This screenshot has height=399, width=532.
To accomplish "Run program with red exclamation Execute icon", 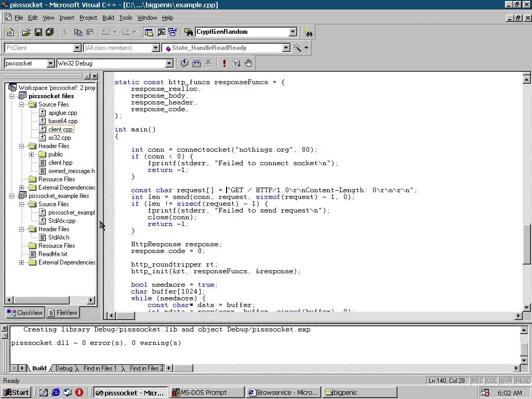I will click(x=224, y=63).
